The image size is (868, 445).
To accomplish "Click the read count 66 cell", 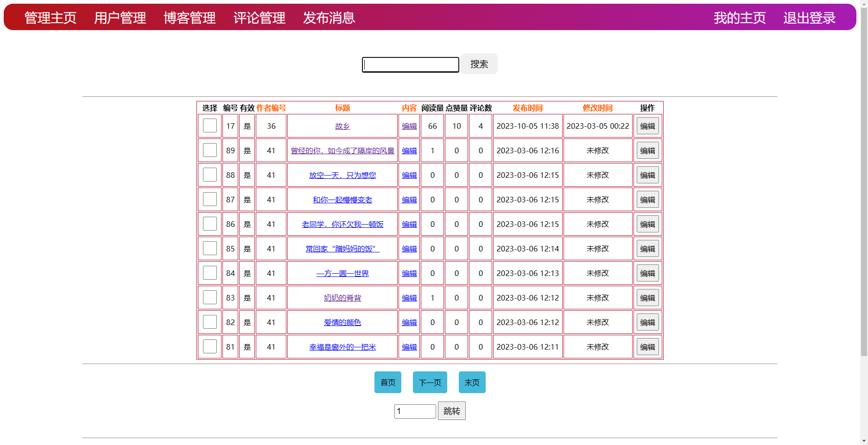I will pos(432,126).
